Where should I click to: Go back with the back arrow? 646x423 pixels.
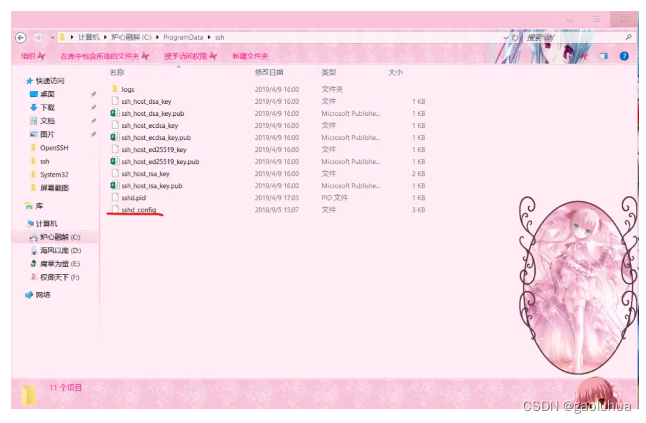(x=21, y=37)
